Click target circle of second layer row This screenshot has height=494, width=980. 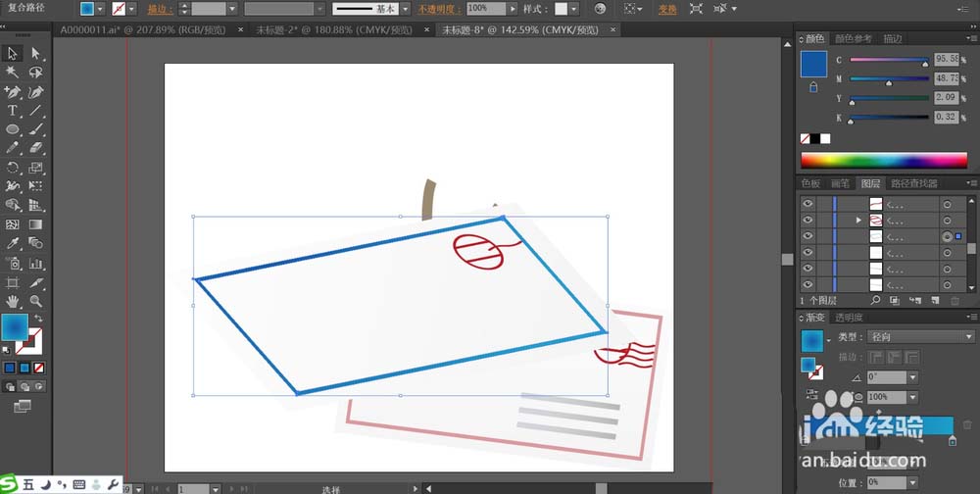tap(947, 221)
